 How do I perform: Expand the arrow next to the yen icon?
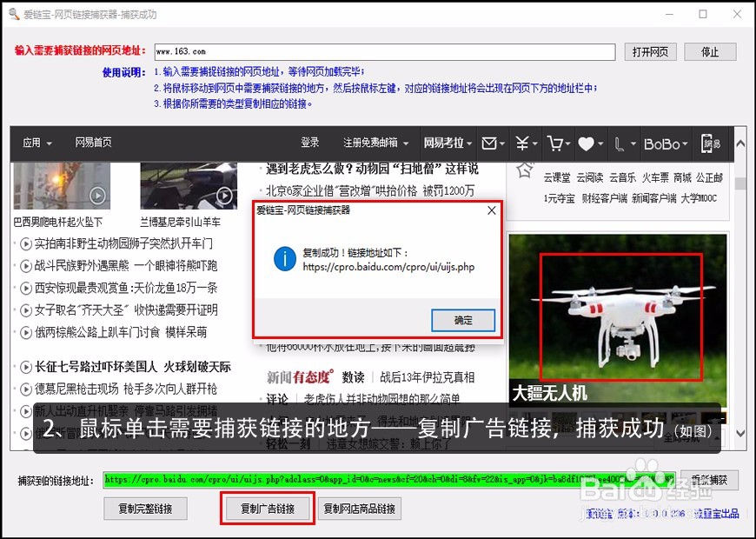(x=534, y=143)
